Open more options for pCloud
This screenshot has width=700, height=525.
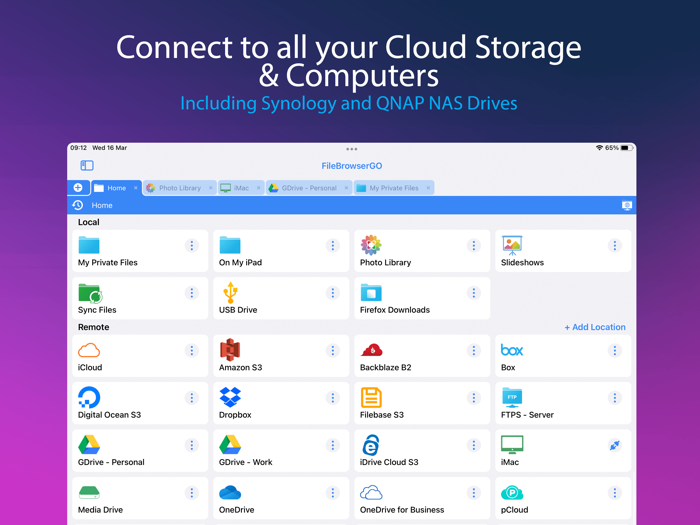pyautogui.click(x=615, y=493)
